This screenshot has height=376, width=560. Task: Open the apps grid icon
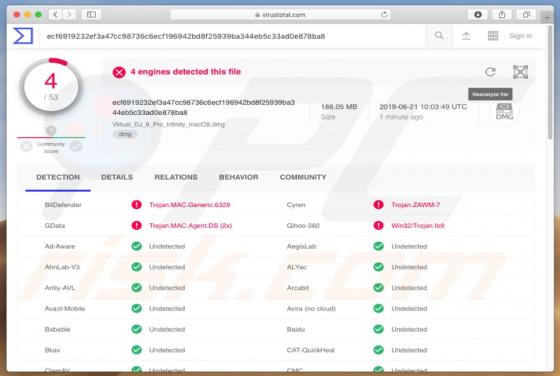493,36
